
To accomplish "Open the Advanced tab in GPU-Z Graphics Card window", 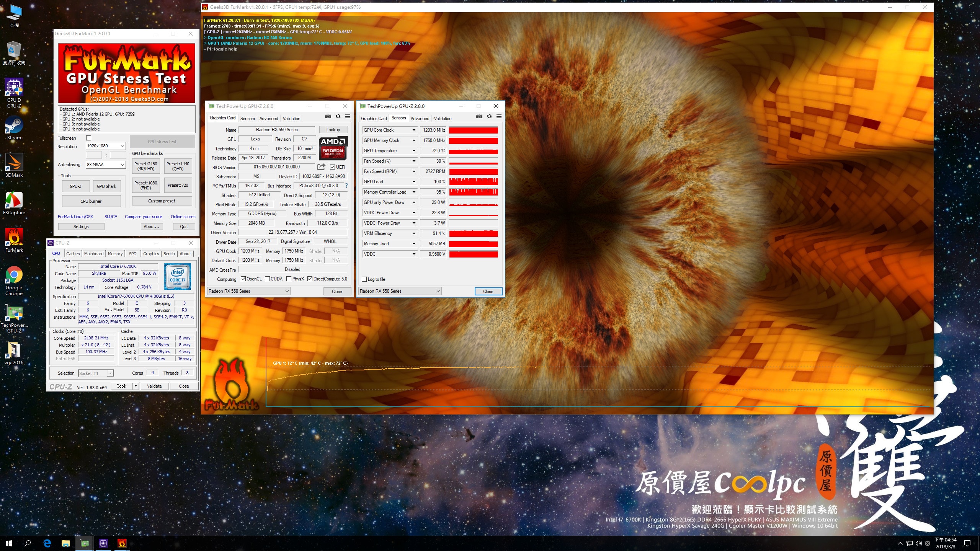I will point(269,119).
